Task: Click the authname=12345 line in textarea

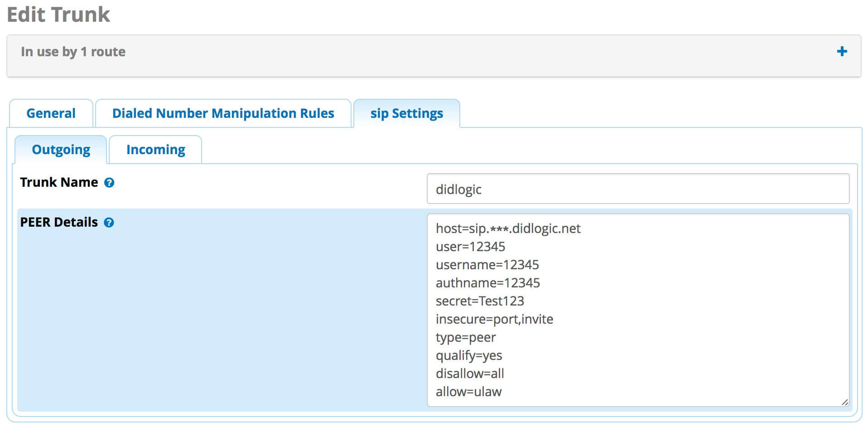Action: [x=487, y=283]
